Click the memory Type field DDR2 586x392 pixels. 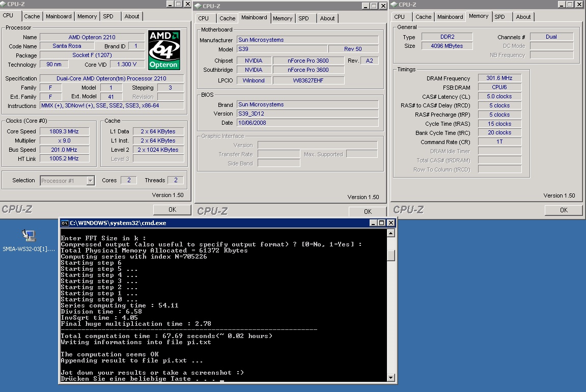(x=447, y=37)
